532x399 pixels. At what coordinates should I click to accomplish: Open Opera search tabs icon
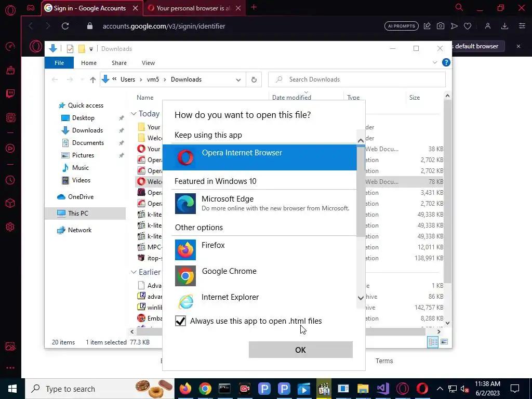pyautogui.click(x=459, y=7)
